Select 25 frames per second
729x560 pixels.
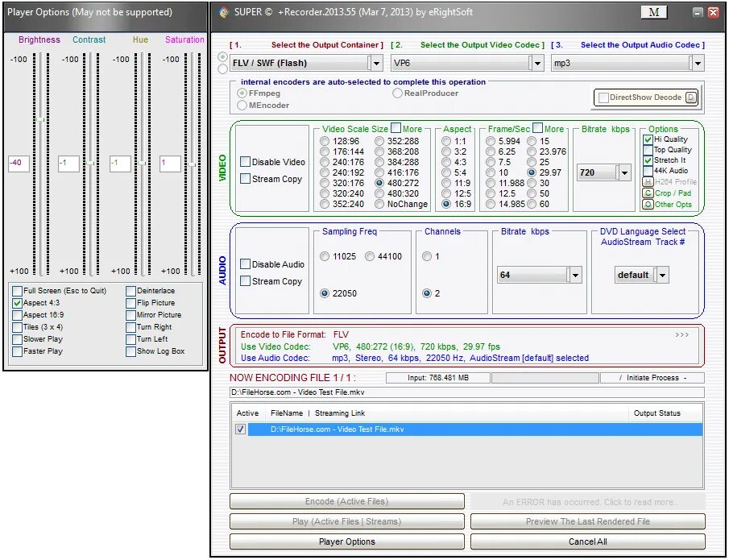click(532, 162)
